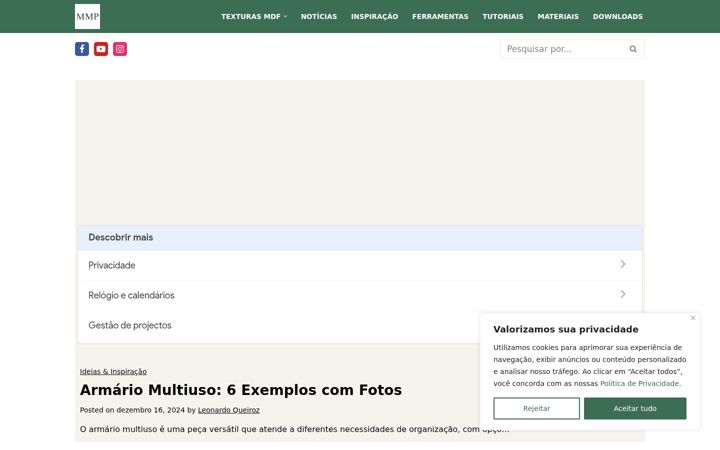Click the Descobrir mais header
Viewport: 720px width, 450px height.
[x=360, y=237]
